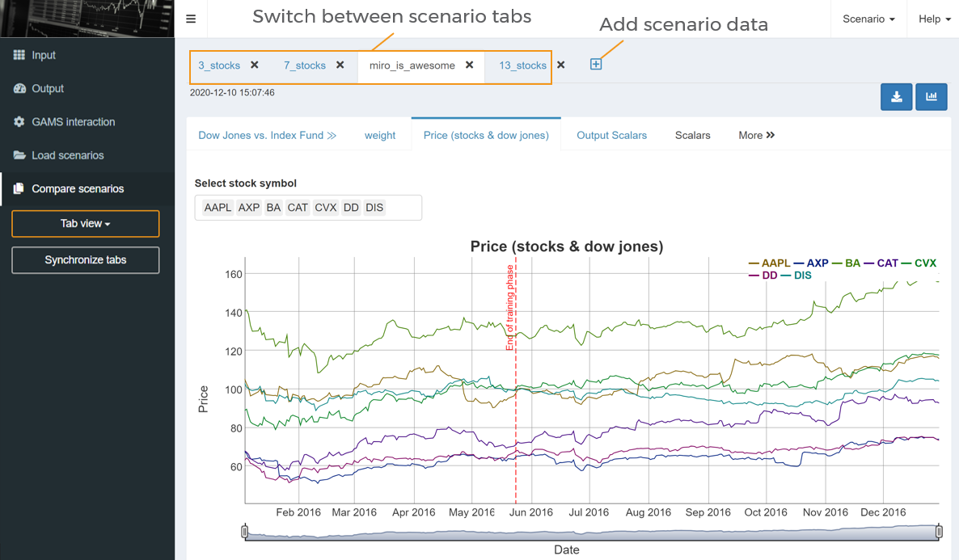The image size is (959, 560).
Task: Add a new scenario with plus icon
Action: (596, 64)
